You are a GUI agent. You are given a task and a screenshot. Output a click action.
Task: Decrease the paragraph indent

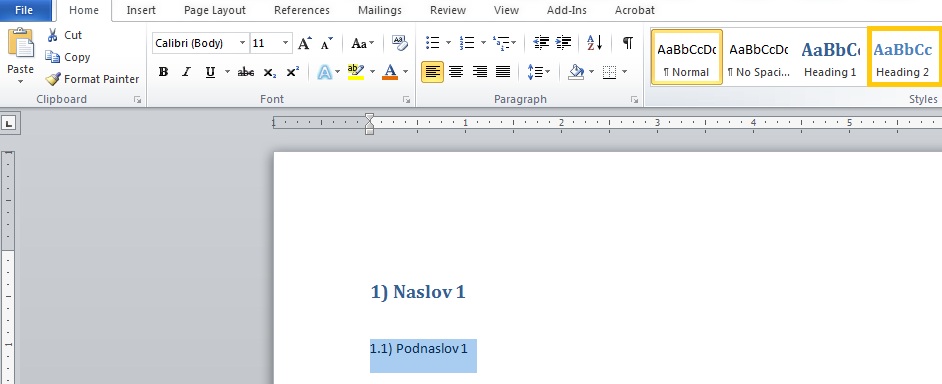tap(541, 43)
